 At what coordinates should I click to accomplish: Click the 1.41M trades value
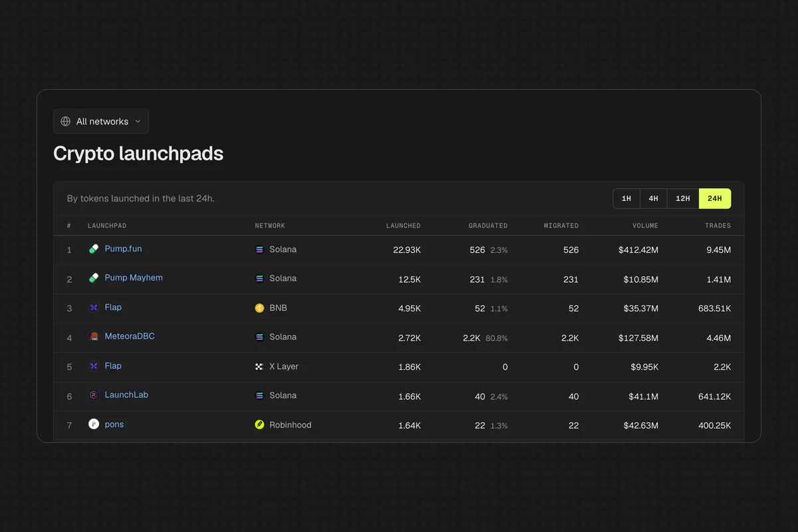[719, 279]
